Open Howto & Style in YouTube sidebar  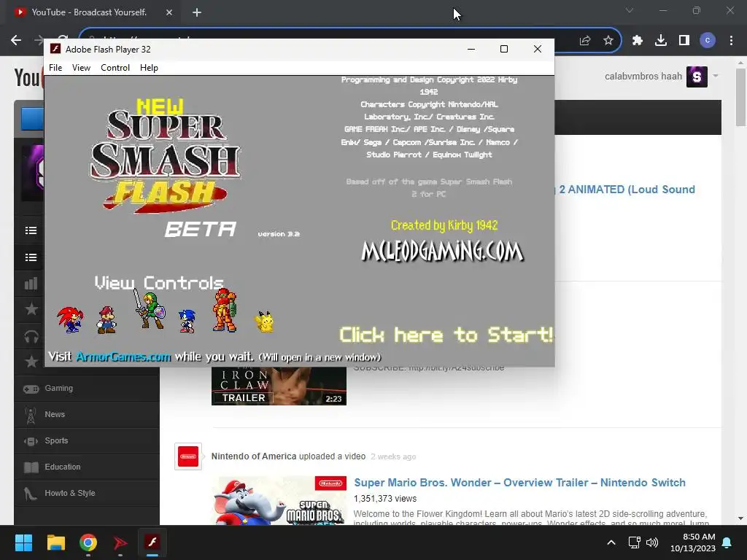87,494
